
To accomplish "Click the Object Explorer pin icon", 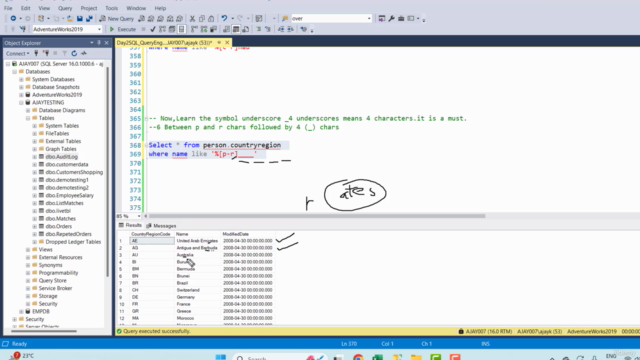I will (x=99, y=42).
